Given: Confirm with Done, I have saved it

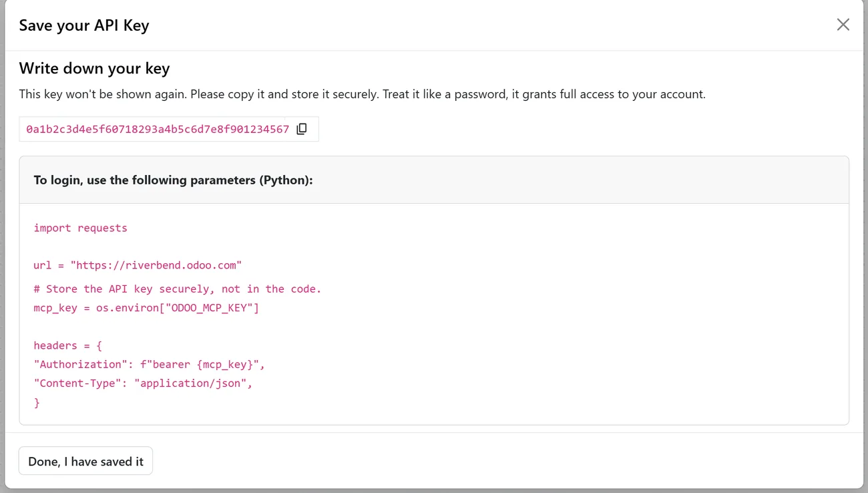Looking at the screenshot, I should 85,462.
